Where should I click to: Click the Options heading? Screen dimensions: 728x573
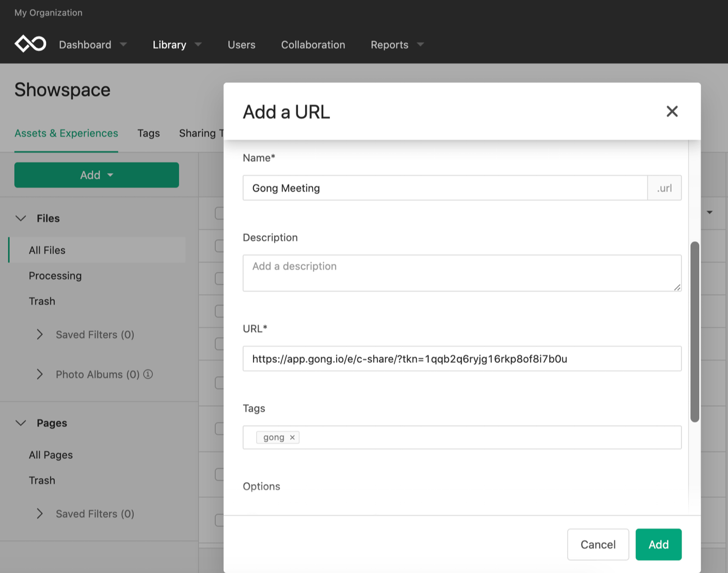(x=261, y=486)
